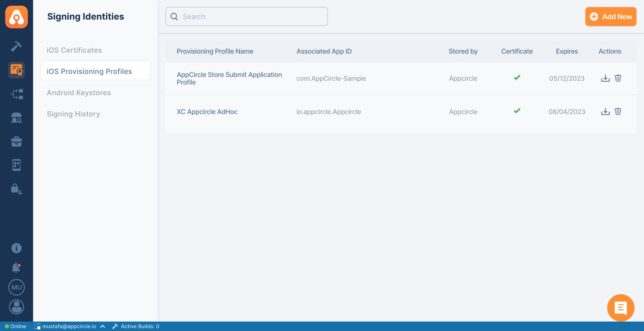This screenshot has height=331, width=644.
Task: Click mustafa@appcircle.io in status bar
Action: [x=69, y=326]
